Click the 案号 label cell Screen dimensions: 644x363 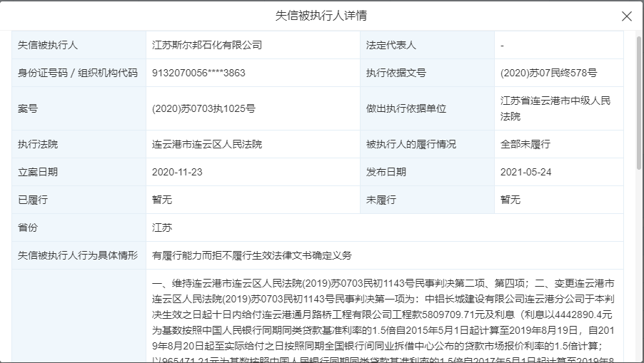79,108
